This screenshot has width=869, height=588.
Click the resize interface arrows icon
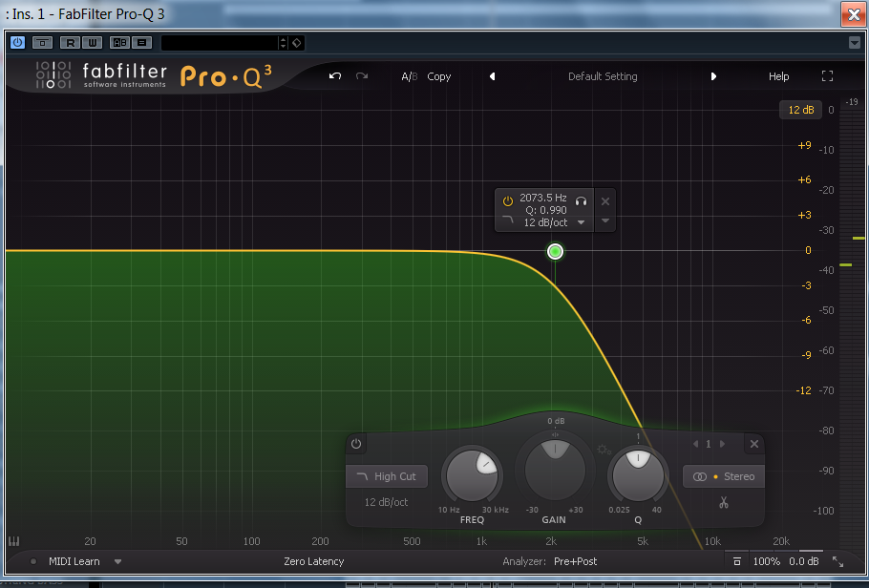coord(838,561)
